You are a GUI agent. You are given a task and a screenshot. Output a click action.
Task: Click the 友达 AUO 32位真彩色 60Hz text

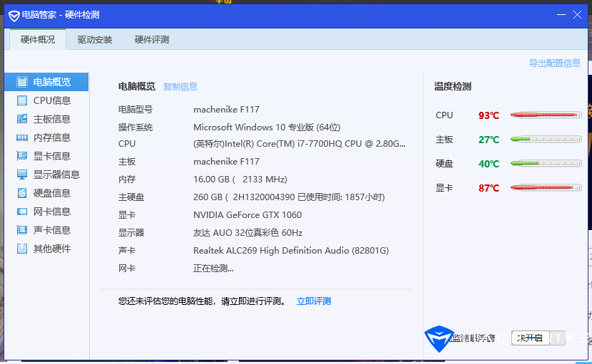point(248,232)
